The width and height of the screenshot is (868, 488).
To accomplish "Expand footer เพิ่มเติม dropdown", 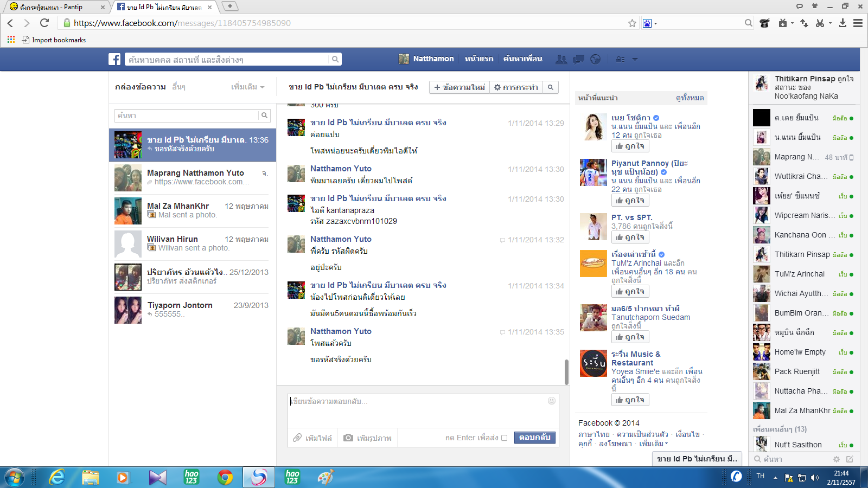I will [x=653, y=444].
